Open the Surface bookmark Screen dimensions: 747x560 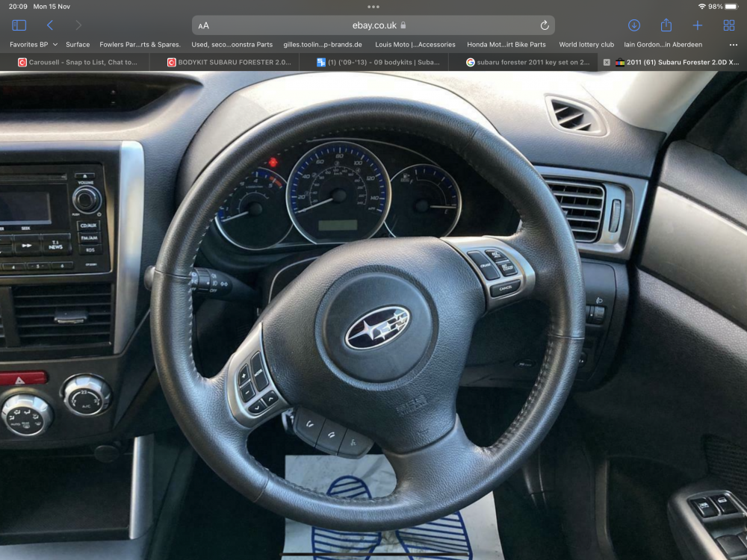pyautogui.click(x=78, y=44)
